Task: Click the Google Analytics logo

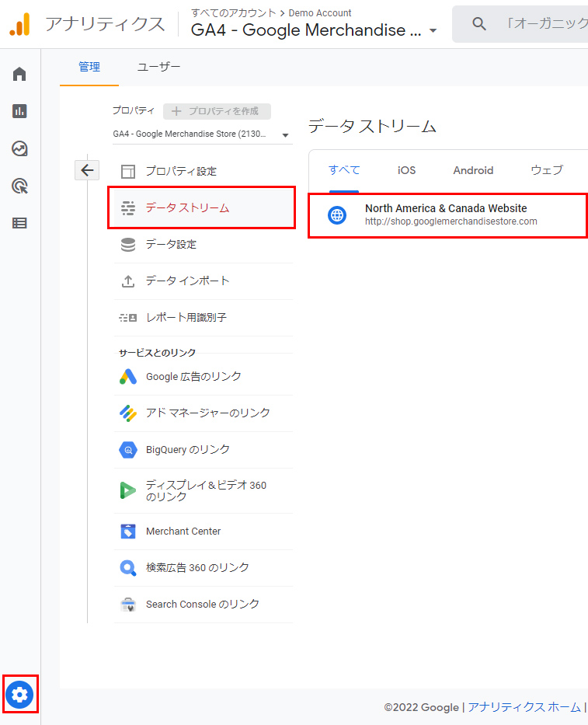Action: coord(19,24)
